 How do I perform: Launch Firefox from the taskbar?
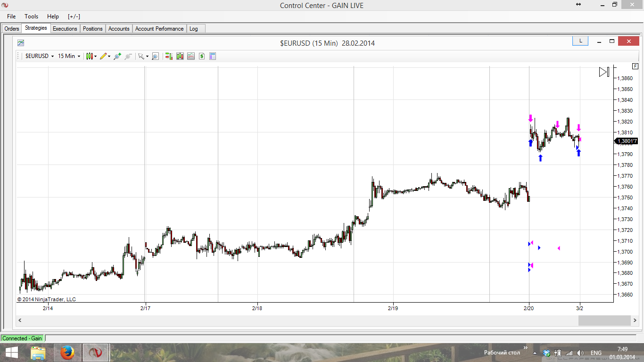67,353
